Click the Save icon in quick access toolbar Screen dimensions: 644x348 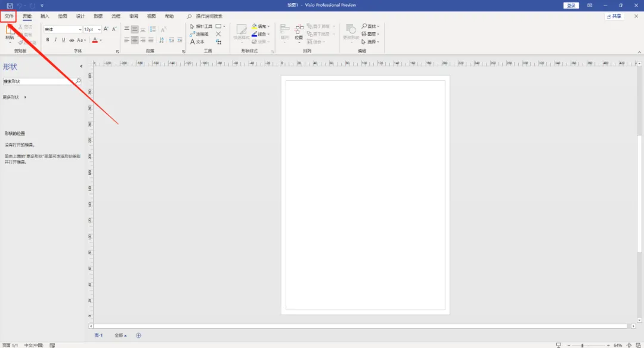pyautogui.click(x=10, y=6)
